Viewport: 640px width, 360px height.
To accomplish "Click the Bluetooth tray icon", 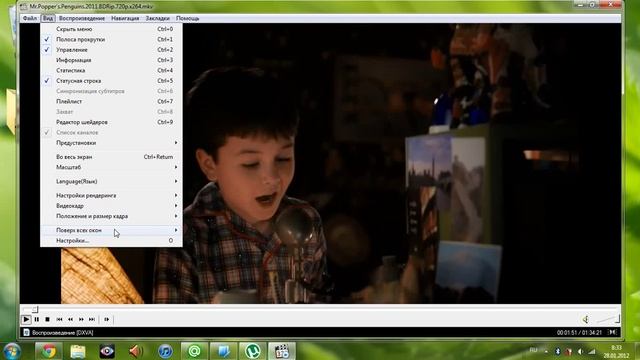I will [x=558, y=351].
